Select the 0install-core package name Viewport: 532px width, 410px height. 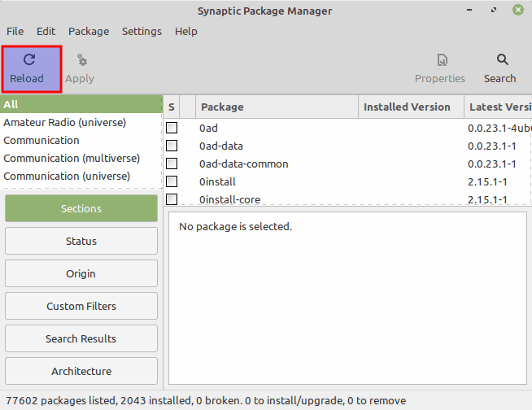(x=229, y=199)
